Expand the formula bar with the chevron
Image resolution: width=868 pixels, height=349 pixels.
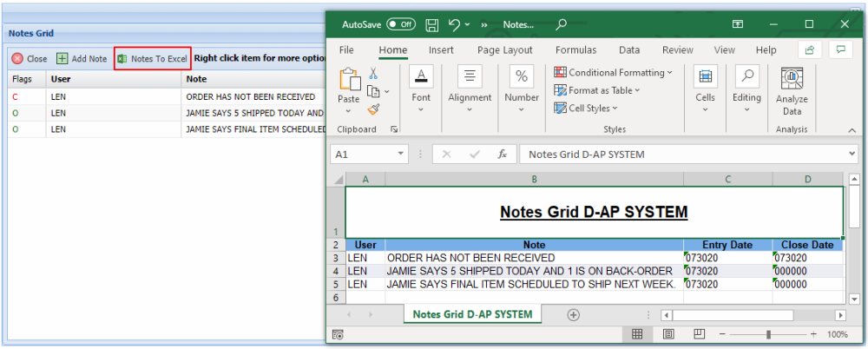852,154
